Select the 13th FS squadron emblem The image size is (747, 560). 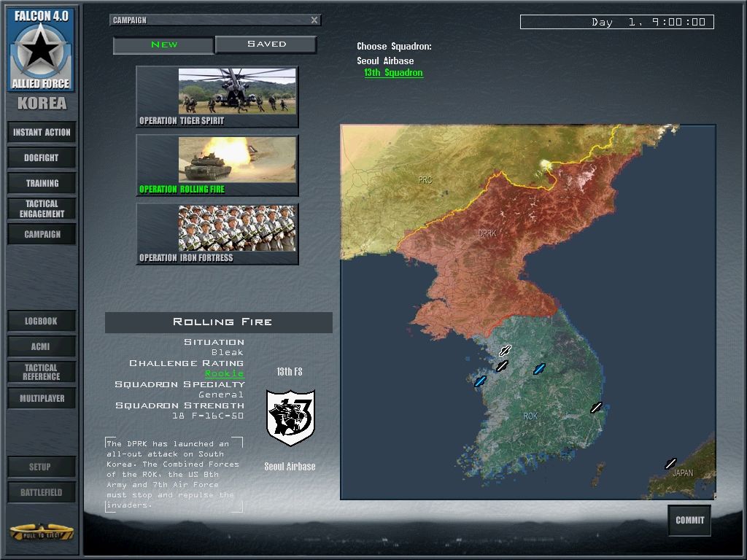point(290,418)
